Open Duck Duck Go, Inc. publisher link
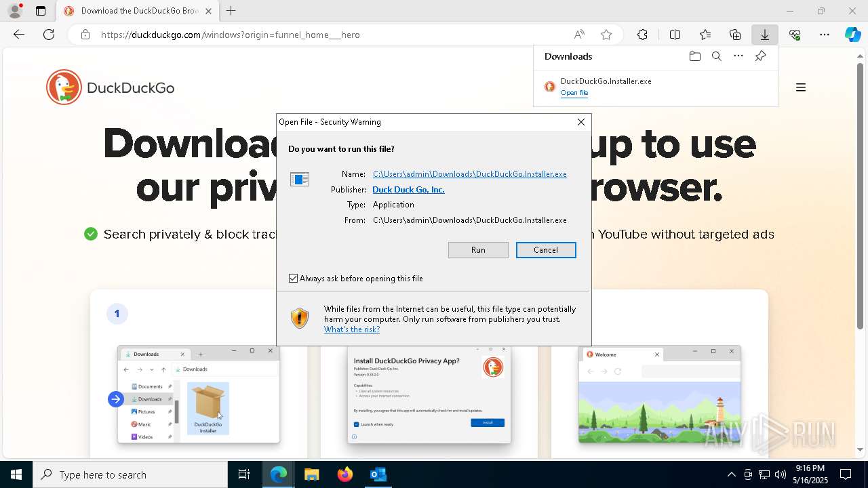 [408, 190]
